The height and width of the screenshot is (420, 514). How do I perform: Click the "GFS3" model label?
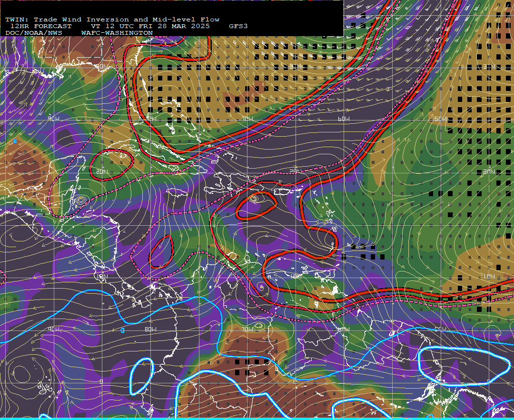pyautogui.click(x=238, y=26)
